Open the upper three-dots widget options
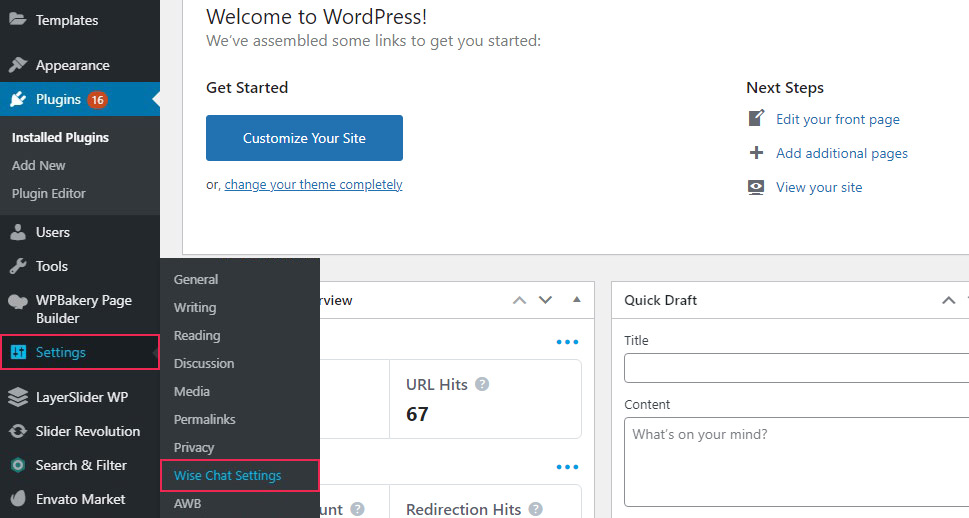This screenshot has height=518, width=969. pos(567,342)
